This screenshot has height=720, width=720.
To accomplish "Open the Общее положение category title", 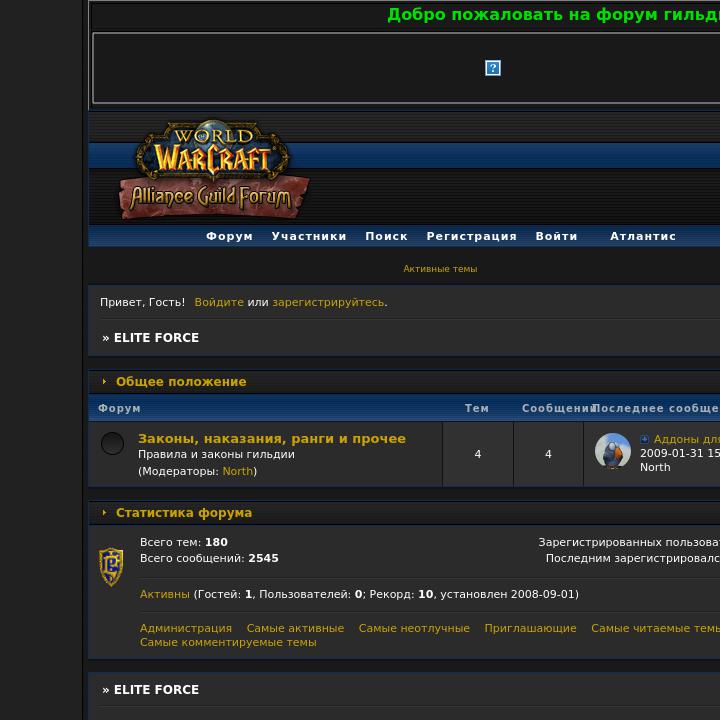I will pyautogui.click(x=181, y=382).
